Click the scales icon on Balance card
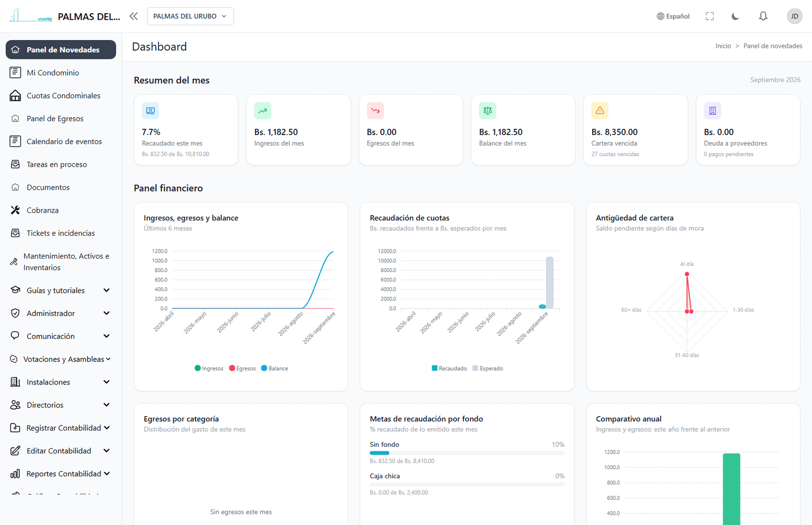Image resolution: width=812 pixels, height=525 pixels. click(x=487, y=111)
